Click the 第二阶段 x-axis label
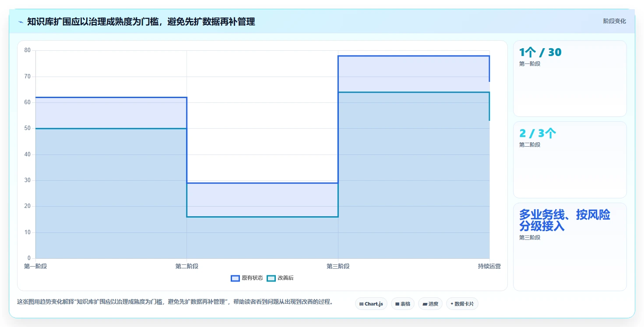644x327 pixels. click(187, 266)
